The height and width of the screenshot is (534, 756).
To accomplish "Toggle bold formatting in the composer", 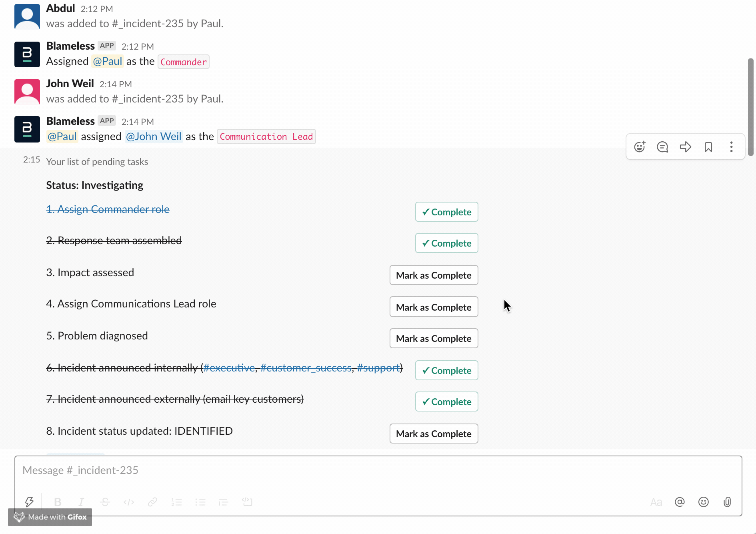I will [x=58, y=502].
